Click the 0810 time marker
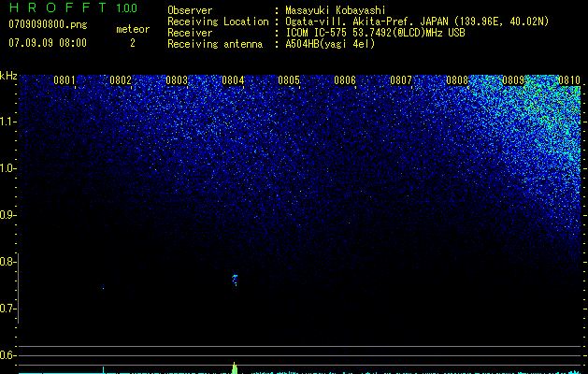This screenshot has height=374, width=588. 569,80
